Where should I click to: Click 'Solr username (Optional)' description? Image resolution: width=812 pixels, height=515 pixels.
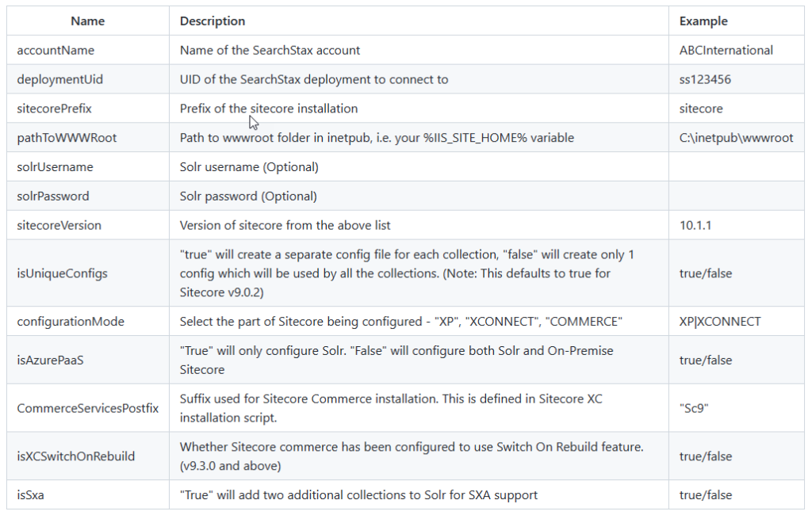coord(249,166)
